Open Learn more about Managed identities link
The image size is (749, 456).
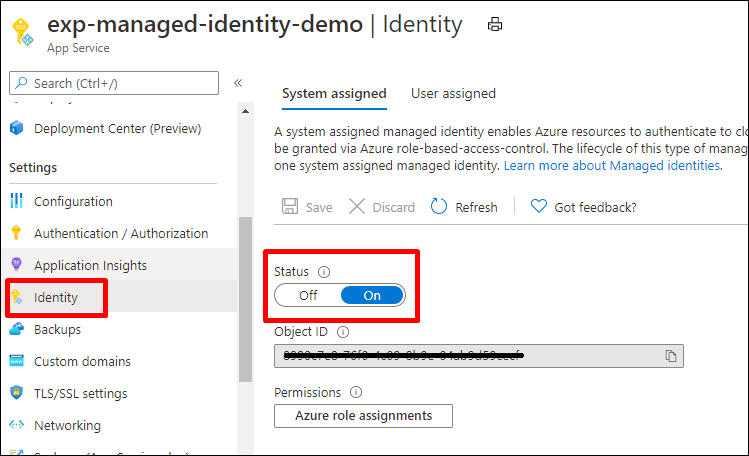(x=613, y=166)
